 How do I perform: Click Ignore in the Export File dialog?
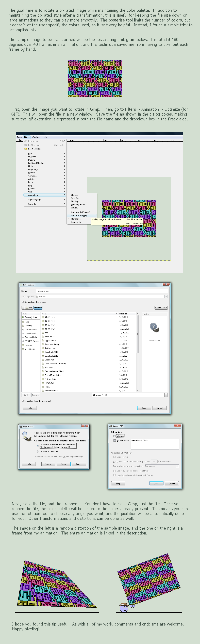click(48, 464)
